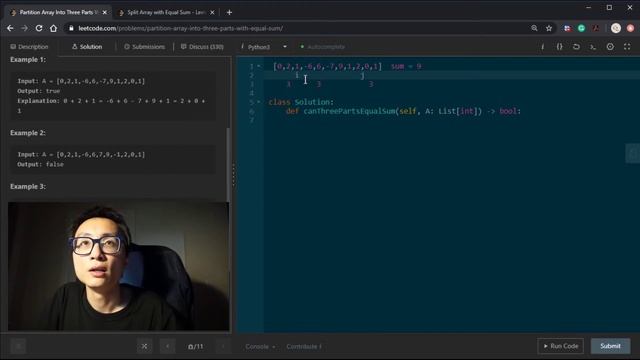Click the editor info icon
This screenshot has height=360, width=640.
(542, 47)
